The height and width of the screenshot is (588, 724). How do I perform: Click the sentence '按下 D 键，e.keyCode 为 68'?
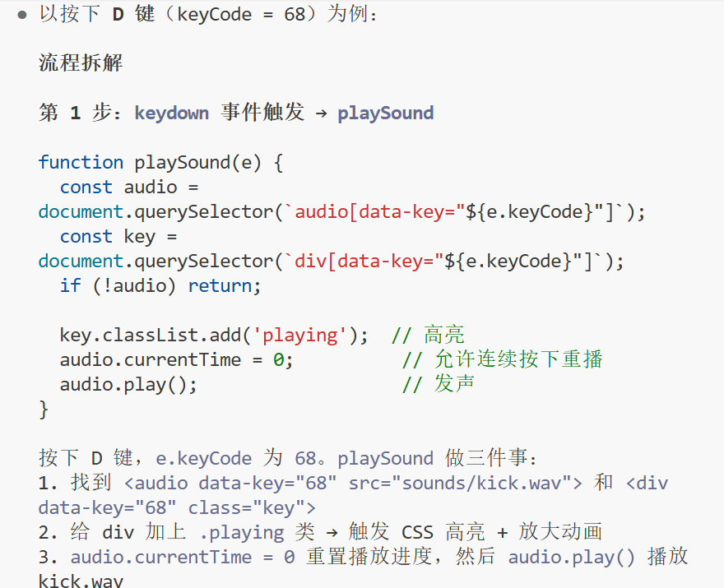click(x=178, y=458)
